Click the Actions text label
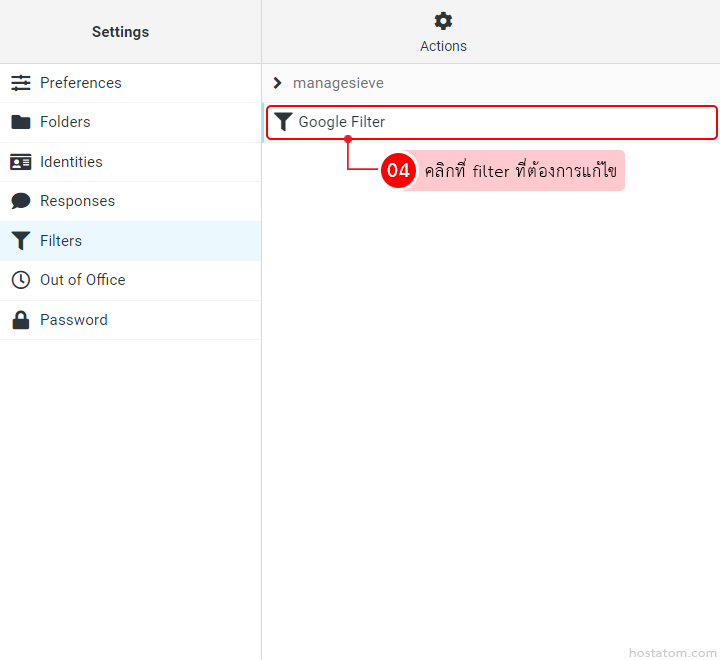The image size is (720, 660). (x=443, y=46)
